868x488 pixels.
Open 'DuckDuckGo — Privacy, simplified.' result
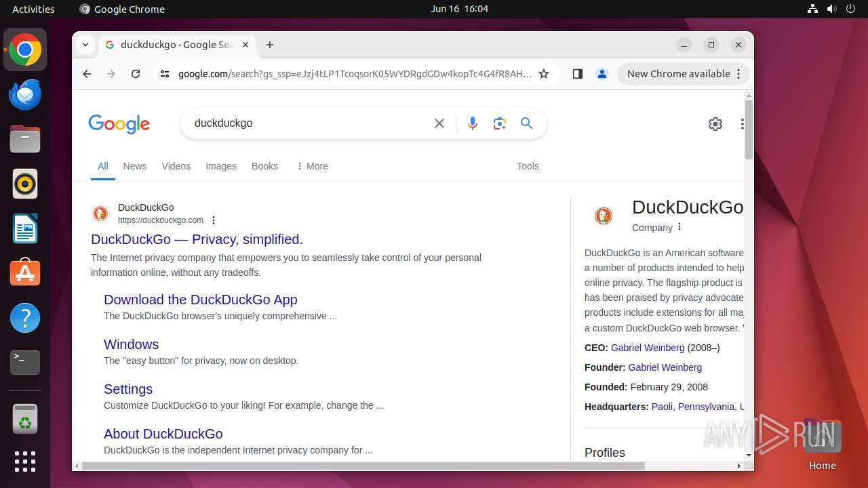[197, 239]
